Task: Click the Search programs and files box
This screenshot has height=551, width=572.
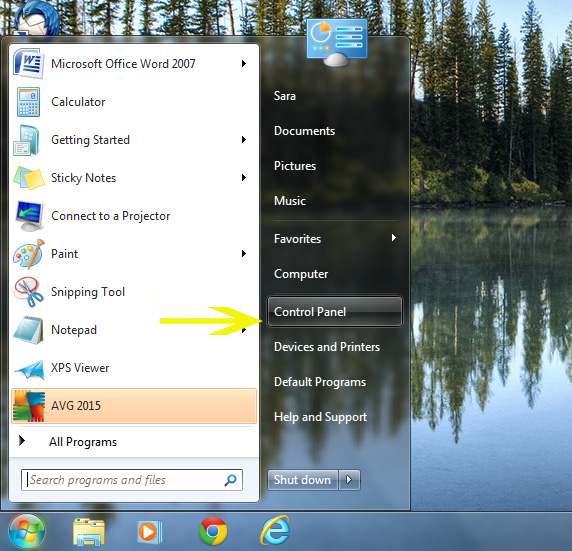Action: tap(132, 479)
